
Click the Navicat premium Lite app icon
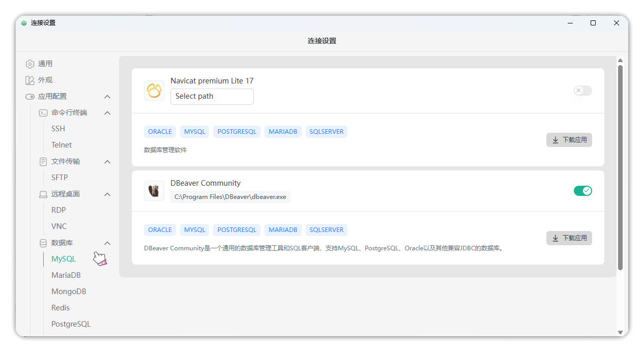click(154, 91)
